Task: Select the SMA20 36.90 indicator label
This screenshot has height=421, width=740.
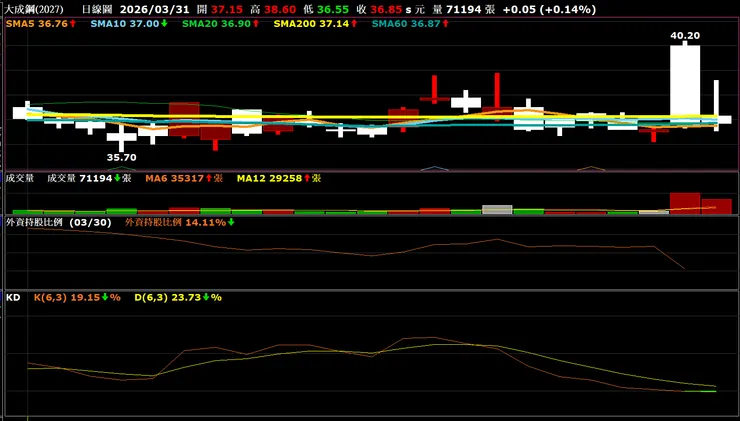Action: click(x=220, y=23)
